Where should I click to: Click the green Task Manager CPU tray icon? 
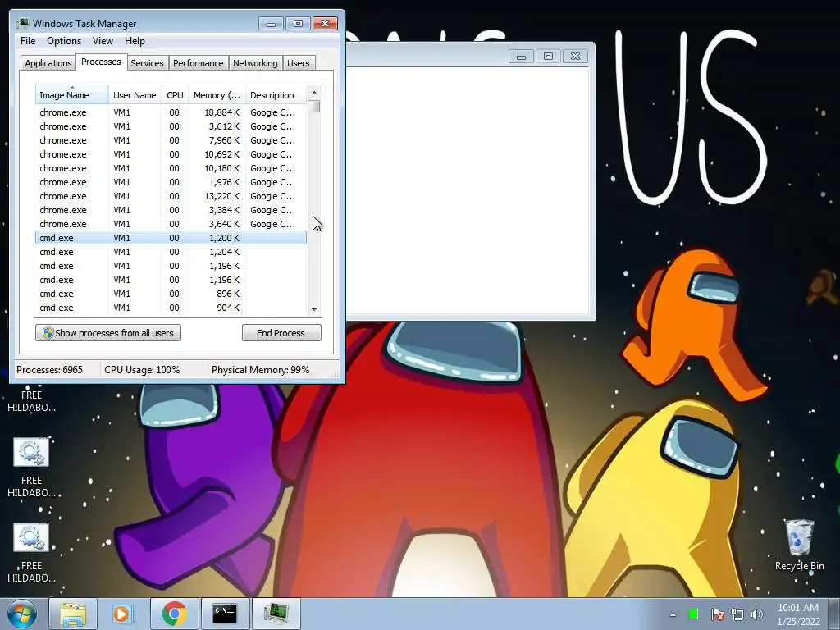[x=693, y=614]
